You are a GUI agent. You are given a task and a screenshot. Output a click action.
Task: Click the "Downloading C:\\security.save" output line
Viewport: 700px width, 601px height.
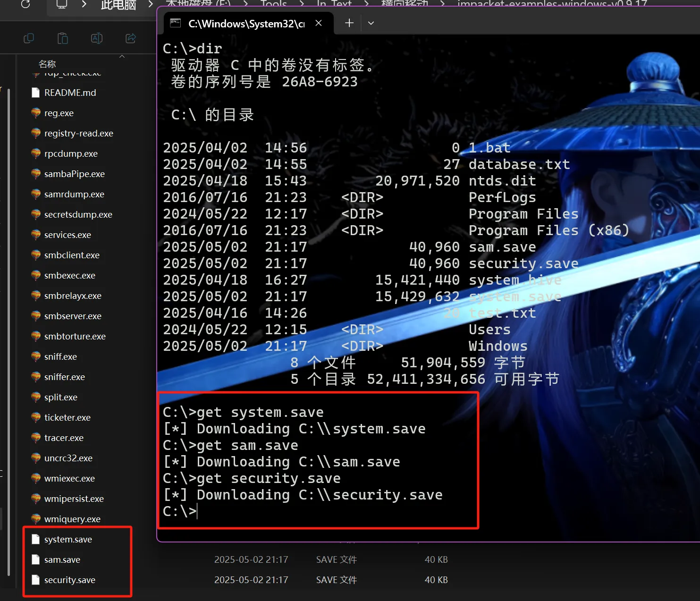(x=303, y=495)
